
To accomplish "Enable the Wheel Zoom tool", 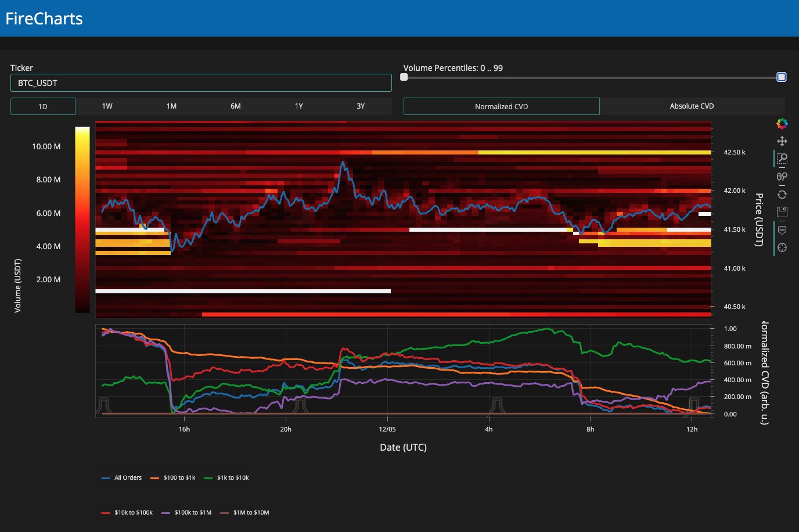I will coord(782,177).
